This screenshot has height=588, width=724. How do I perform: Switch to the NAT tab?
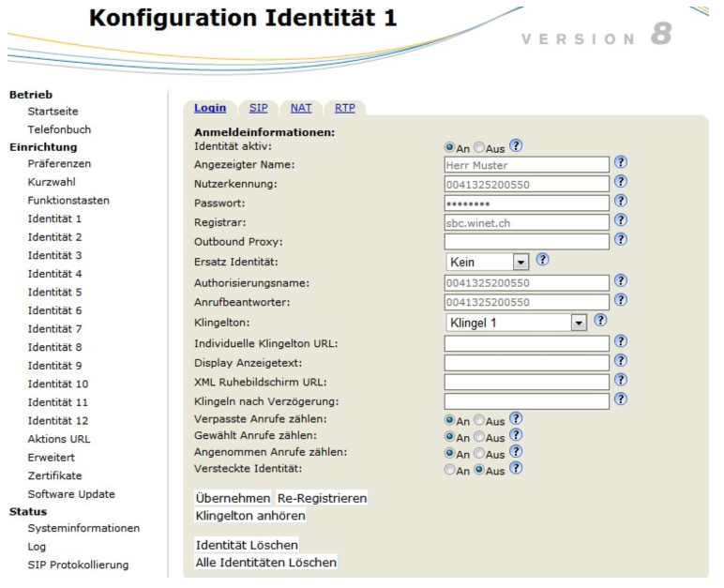[x=301, y=108]
